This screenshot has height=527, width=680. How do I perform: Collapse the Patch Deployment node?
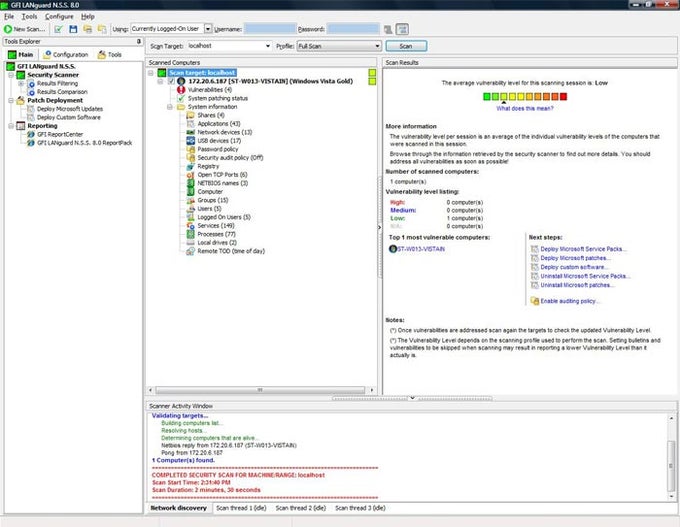pos(11,101)
